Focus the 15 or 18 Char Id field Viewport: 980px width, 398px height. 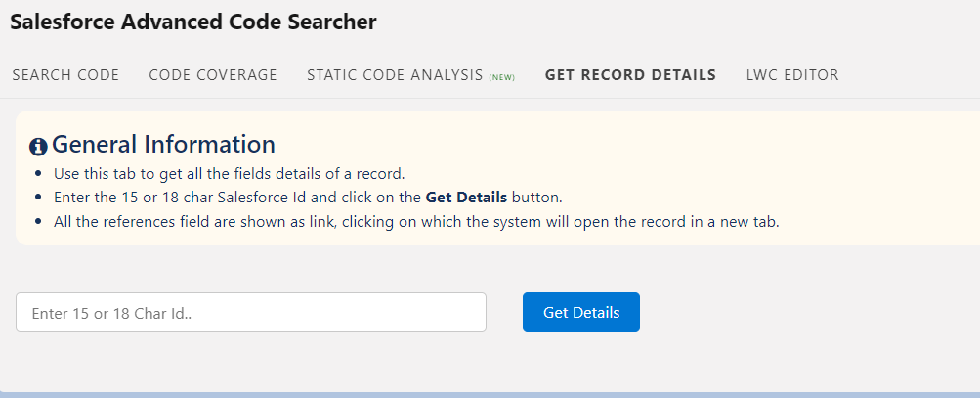tap(251, 313)
